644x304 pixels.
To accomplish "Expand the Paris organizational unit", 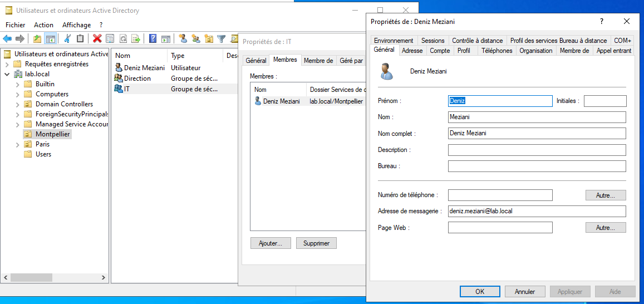I will [18, 145].
